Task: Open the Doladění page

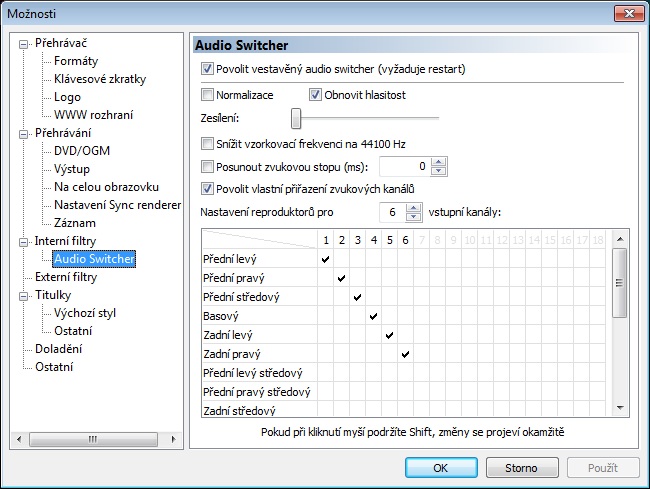Action: coord(58,349)
